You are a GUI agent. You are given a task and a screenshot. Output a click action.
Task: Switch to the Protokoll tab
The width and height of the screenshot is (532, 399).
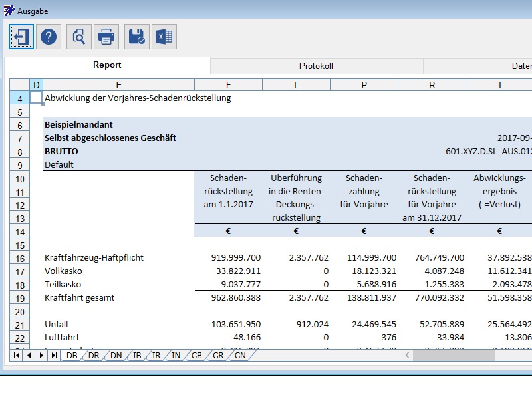click(317, 66)
